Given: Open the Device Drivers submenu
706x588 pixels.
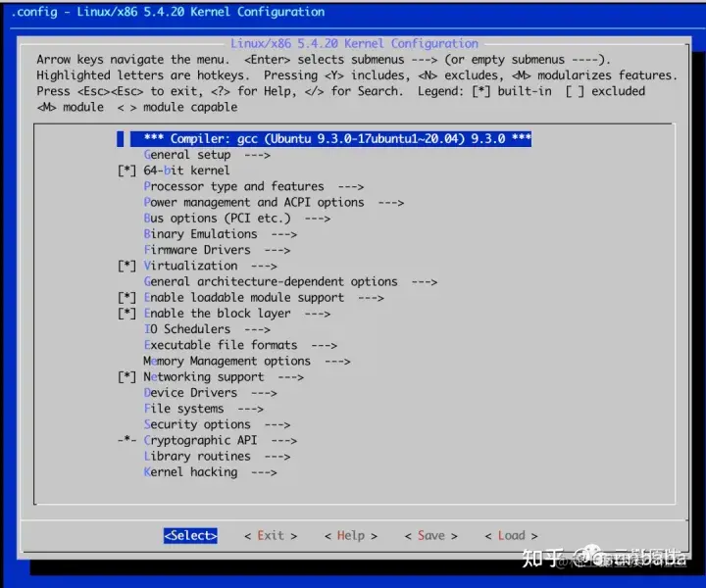Looking at the screenshot, I should 190,393.
